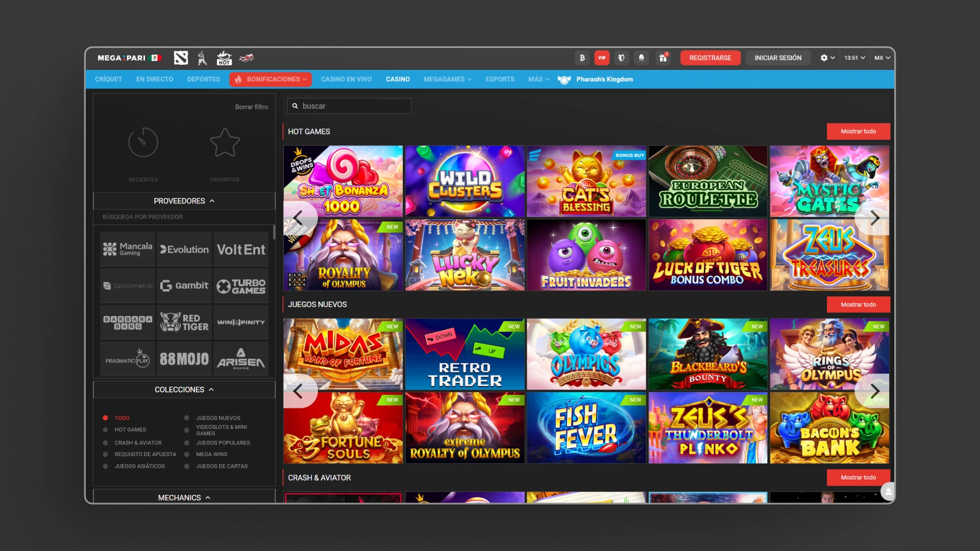This screenshot has width=980, height=551.
Task: Select Spinomenal provider logo
Action: 128,286
